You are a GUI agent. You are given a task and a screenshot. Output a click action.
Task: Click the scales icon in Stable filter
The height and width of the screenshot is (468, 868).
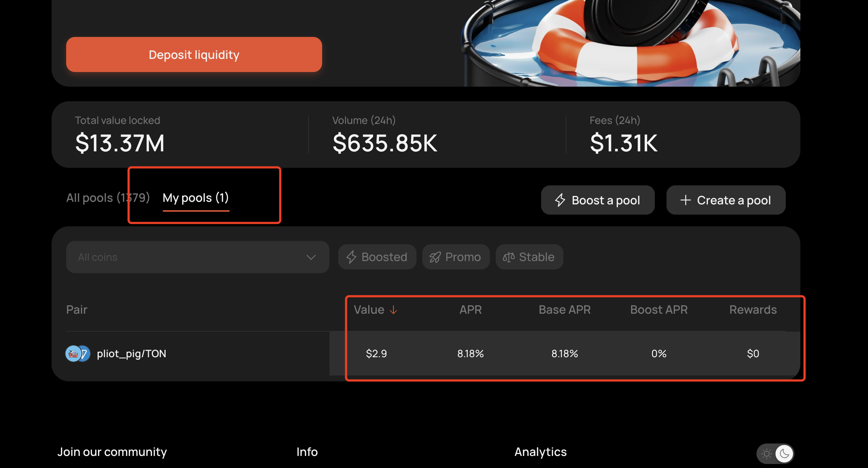tap(509, 257)
